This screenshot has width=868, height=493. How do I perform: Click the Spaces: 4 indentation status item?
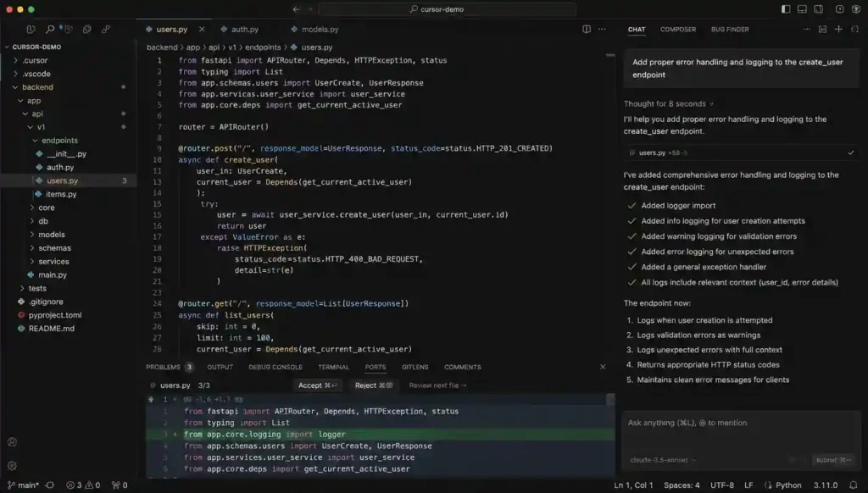pyautogui.click(x=682, y=485)
